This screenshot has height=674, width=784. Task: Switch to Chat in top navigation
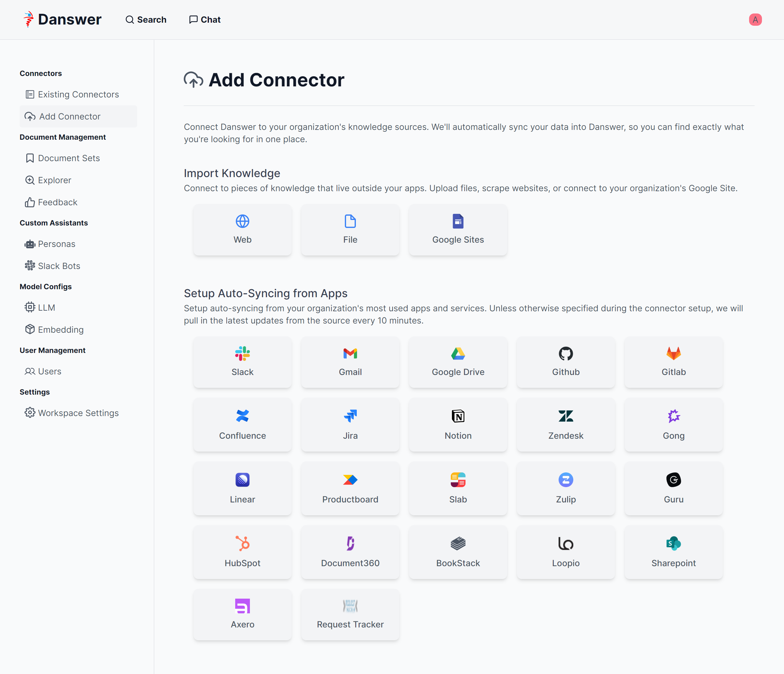205,20
